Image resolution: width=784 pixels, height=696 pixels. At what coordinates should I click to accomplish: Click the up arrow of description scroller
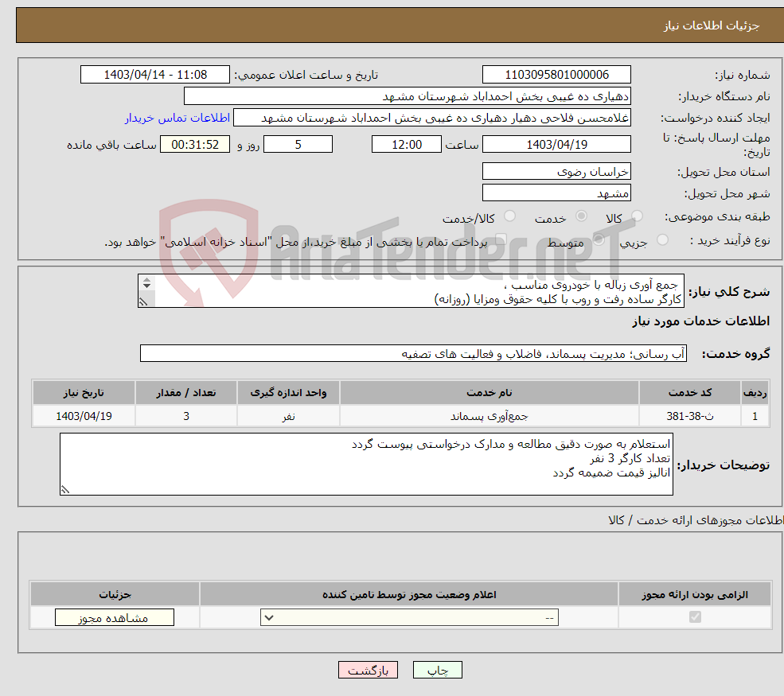click(146, 280)
